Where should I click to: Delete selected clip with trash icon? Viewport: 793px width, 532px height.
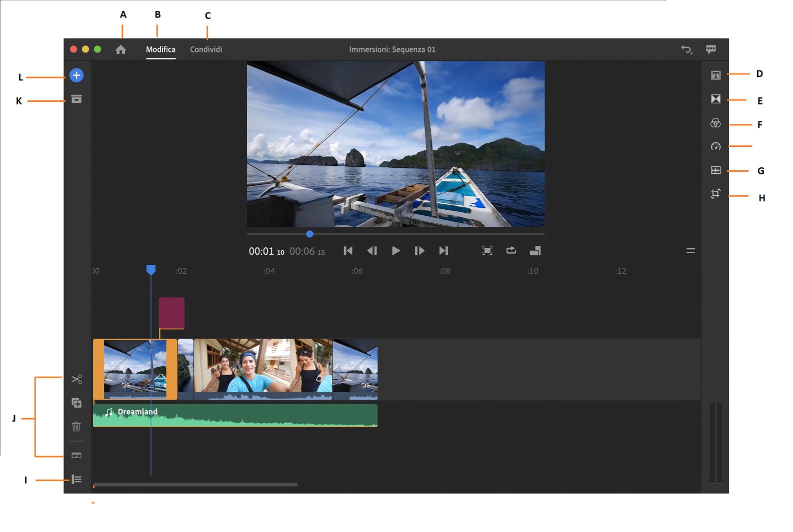pyautogui.click(x=76, y=427)
